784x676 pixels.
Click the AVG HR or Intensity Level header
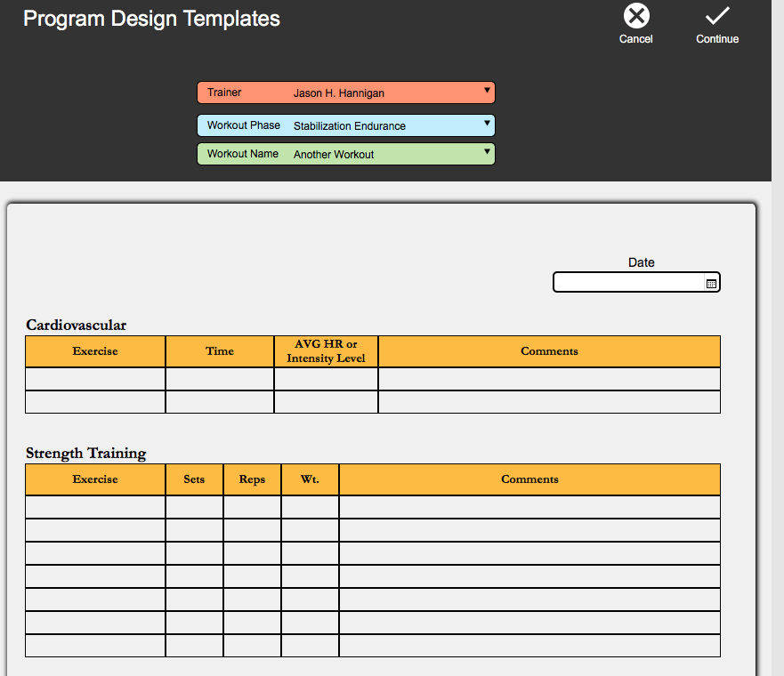(x=326, y=351)
